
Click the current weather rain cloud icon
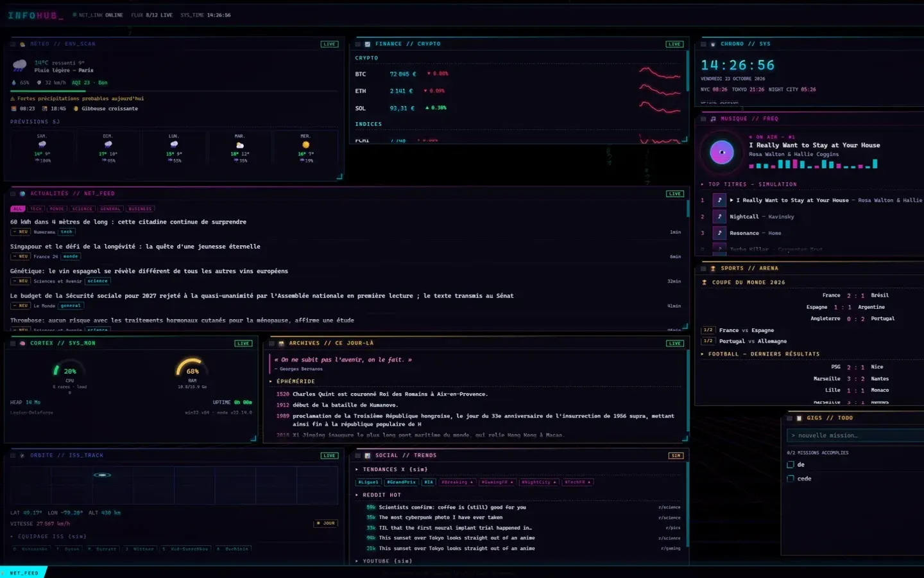click(20, 66)
